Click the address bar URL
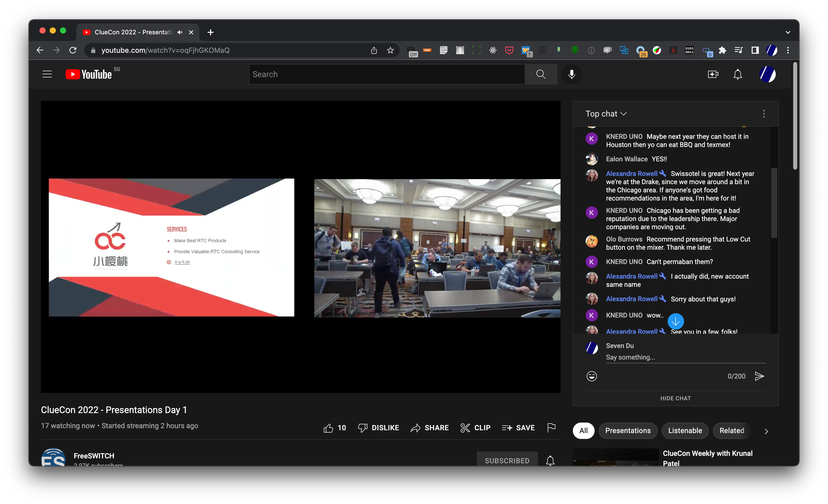828x504 pixels. point(165,50)
